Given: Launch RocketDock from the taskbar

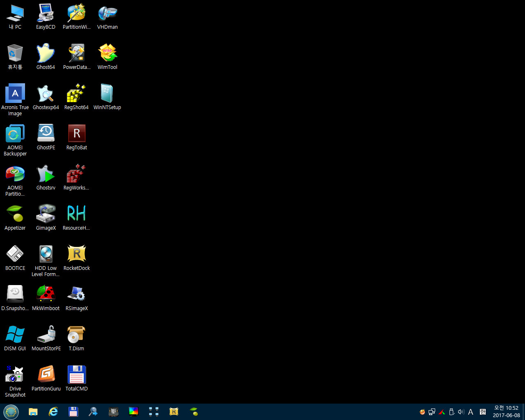Looking at the screenshot, I should click(x=174, y=412).
